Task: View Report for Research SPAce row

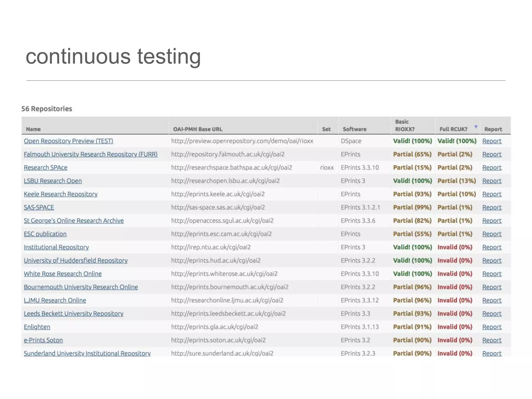Action: [x=492, y=168]
